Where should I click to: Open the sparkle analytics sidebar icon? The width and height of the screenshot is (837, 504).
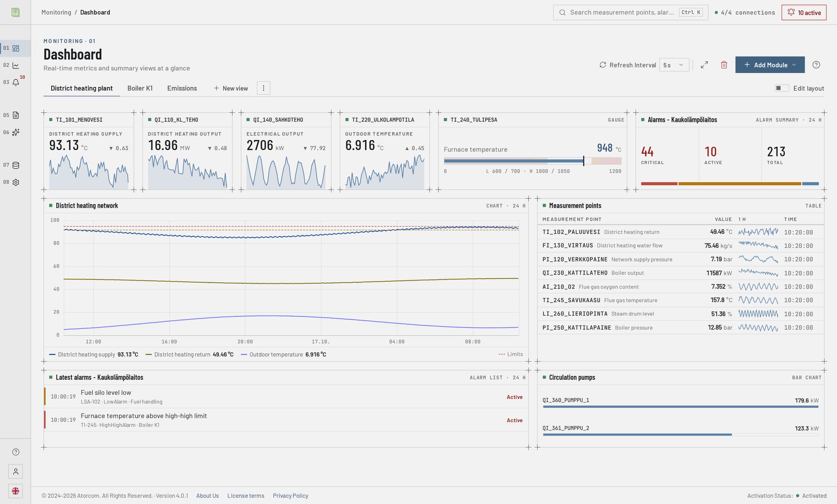(16, 132)
